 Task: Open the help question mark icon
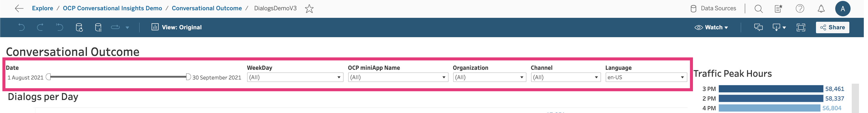[800, 8]
